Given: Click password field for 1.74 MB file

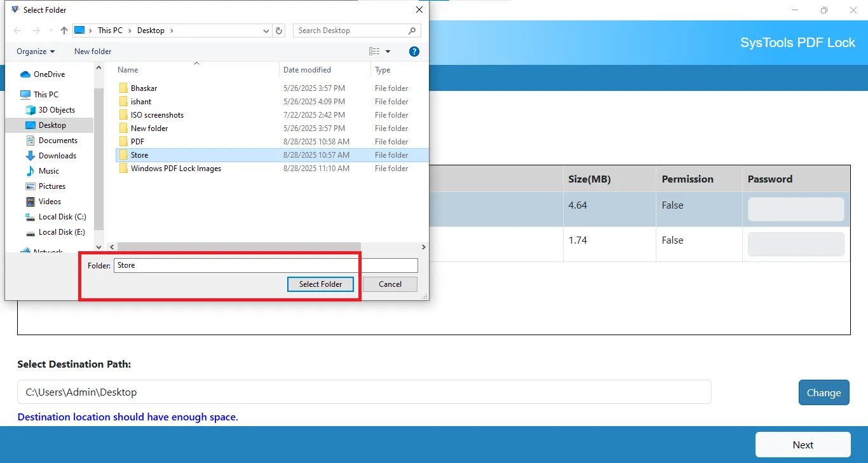Looking at the screenshot, I should pyautogui.click(x=796, y=244).
